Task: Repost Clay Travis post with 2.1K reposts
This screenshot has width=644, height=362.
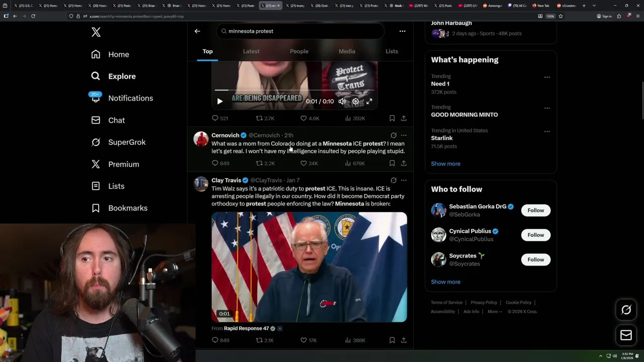Action: click(265, 340)
